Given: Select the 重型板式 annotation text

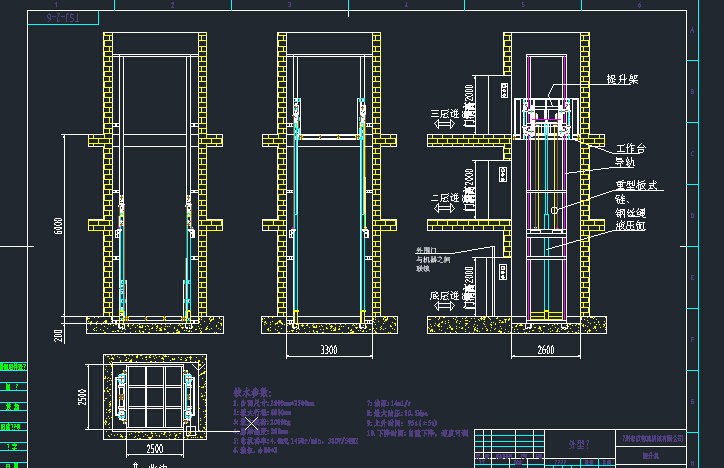Looking at the screenshot, I should pyautogui.click(x=636, y=185).
